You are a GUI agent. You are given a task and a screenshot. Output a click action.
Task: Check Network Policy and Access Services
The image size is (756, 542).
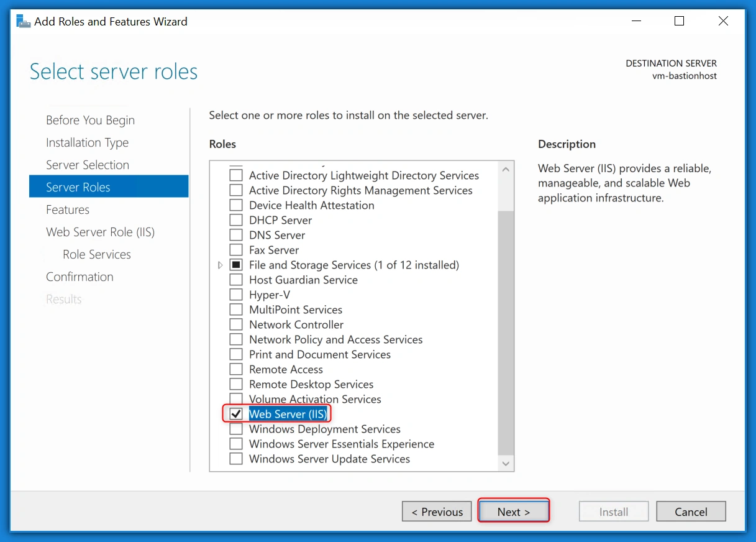pyautogui.click(x=236, y=339)
